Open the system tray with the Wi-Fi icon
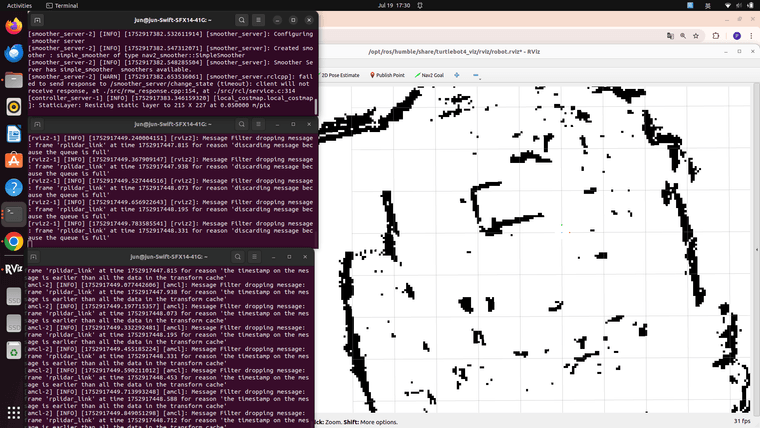Viewport: 760px width, 428px height. [x=728, y=5]
